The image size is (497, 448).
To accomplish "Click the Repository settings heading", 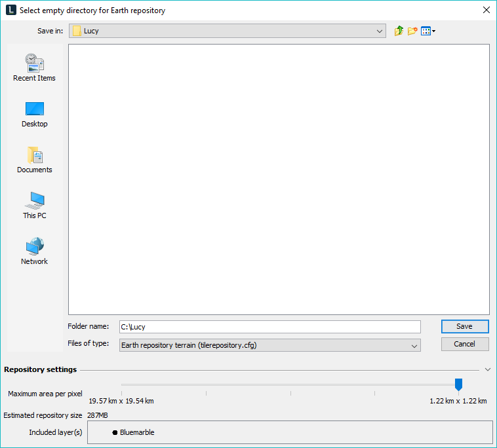I will coord(40,369).
